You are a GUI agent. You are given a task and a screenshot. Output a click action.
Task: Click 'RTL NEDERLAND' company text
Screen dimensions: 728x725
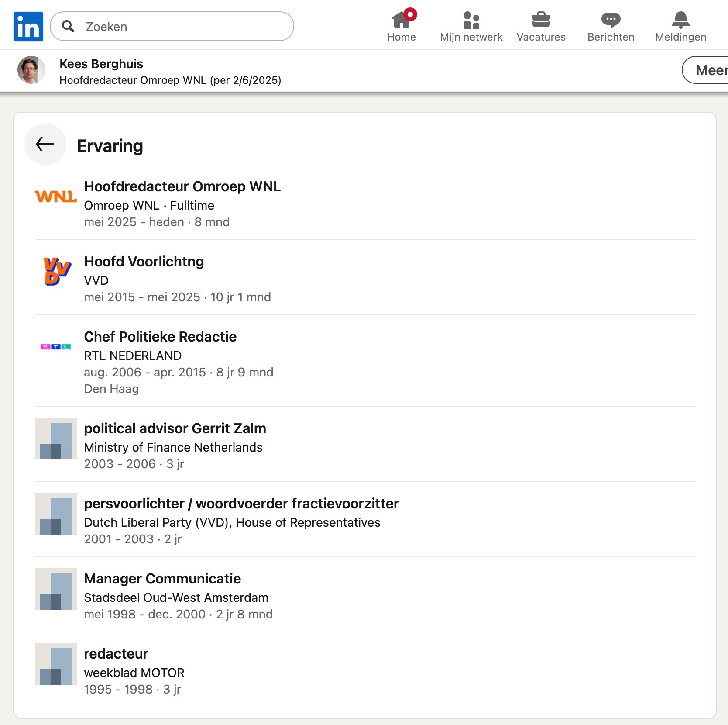point(133,356)
